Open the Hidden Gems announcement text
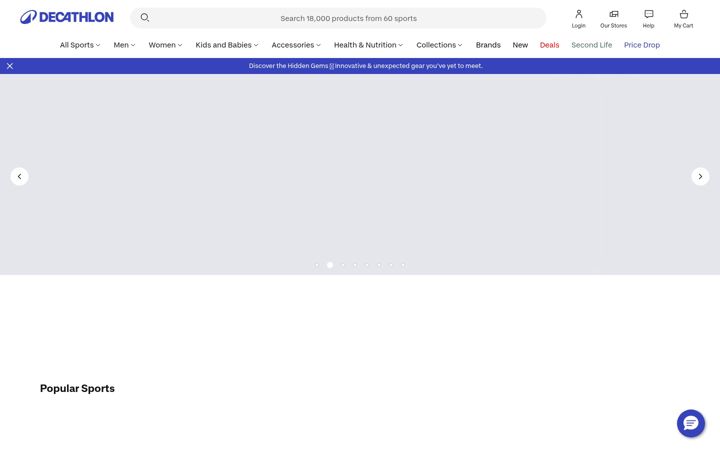This screenshot has height=450, width=720. pos(366,66)
